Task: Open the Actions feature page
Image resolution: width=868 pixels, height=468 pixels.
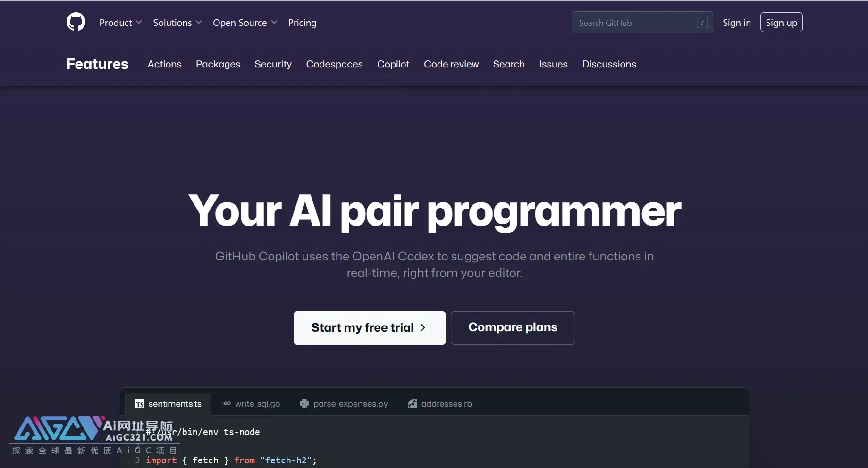Action: [164, 64]
